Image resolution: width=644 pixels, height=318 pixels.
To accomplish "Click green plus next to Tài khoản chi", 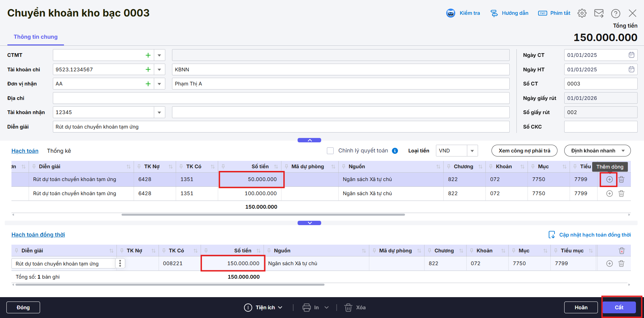I will pyautogui.click(x=148, y=69).
